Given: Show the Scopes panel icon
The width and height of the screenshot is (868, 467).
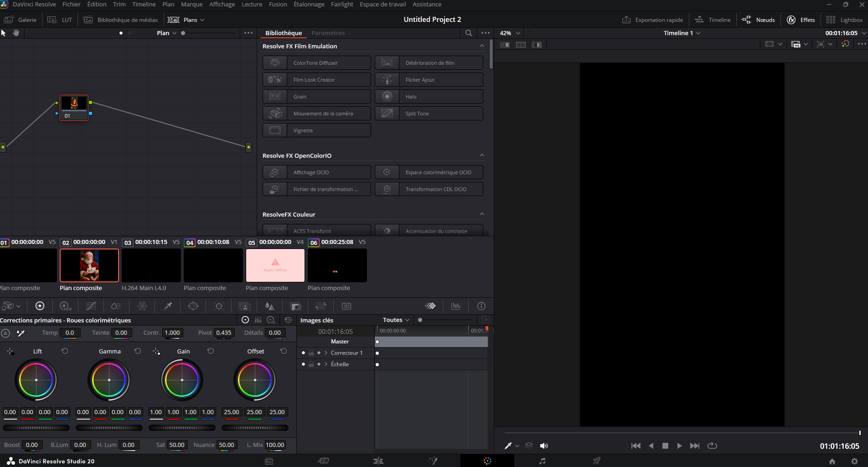Looking at the screenshot, I should [x=455, y=306].
